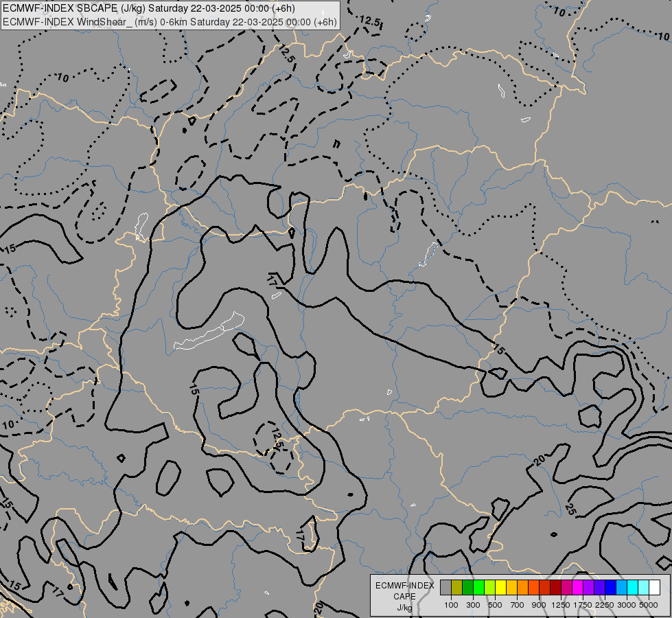
Task: Click the white swatch at legend end
Action: (x=654, y=587)
